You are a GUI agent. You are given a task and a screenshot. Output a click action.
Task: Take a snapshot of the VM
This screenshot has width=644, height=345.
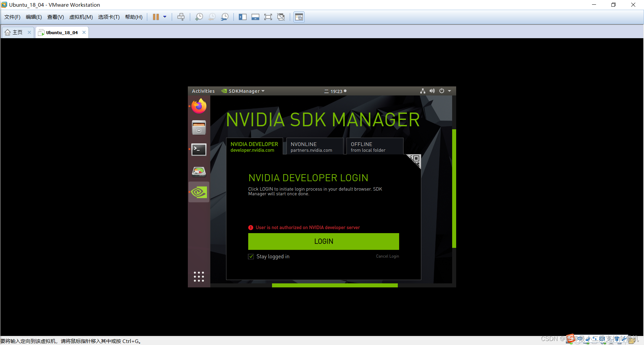pyautogui.click(x=199, y=17)
